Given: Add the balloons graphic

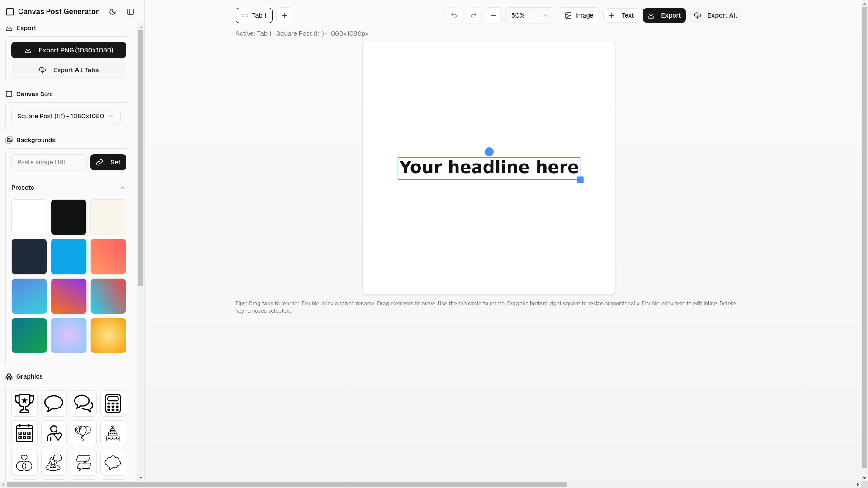Looking at the screenshot, I should click(x=84, y=433).
